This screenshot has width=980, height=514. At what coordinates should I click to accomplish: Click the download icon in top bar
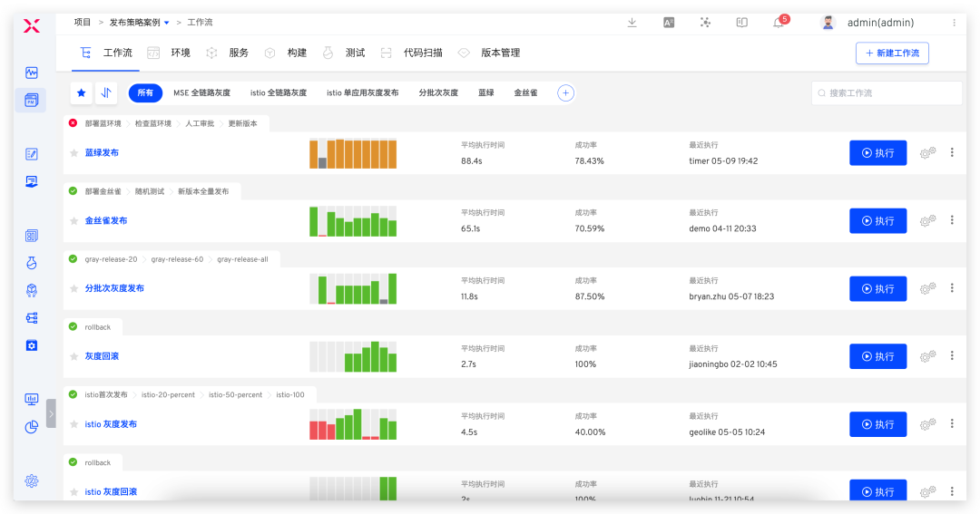632,23
